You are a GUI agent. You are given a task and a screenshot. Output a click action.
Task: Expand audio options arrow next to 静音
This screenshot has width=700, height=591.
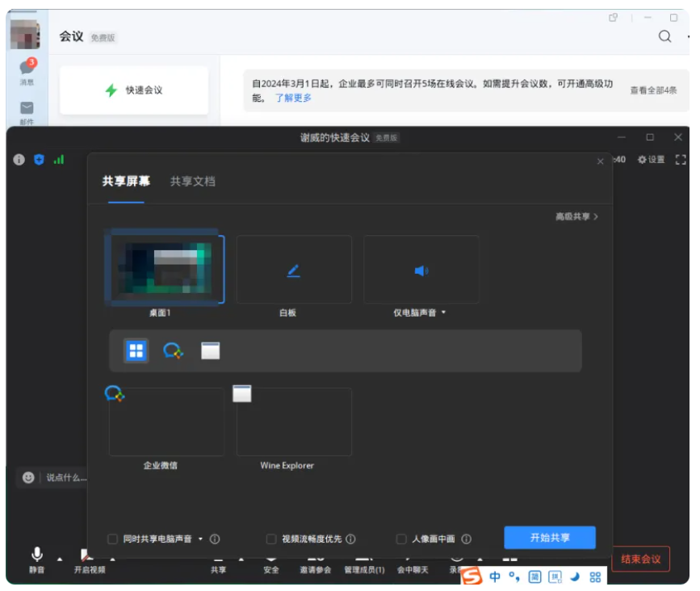[x=60, y=560]
